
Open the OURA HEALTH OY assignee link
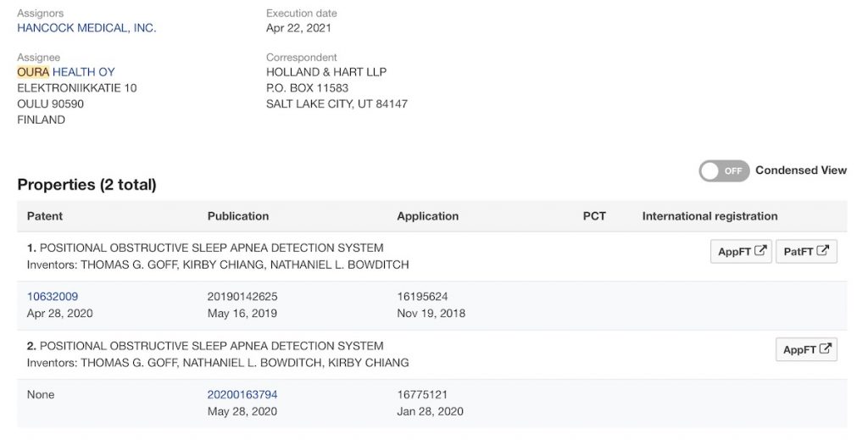[66, 72]
